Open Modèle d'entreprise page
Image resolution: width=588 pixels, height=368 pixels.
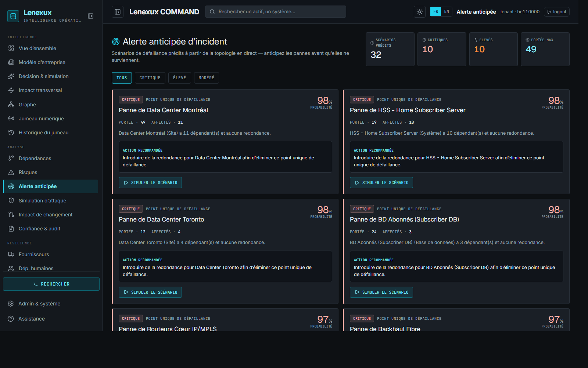[51, 62]
